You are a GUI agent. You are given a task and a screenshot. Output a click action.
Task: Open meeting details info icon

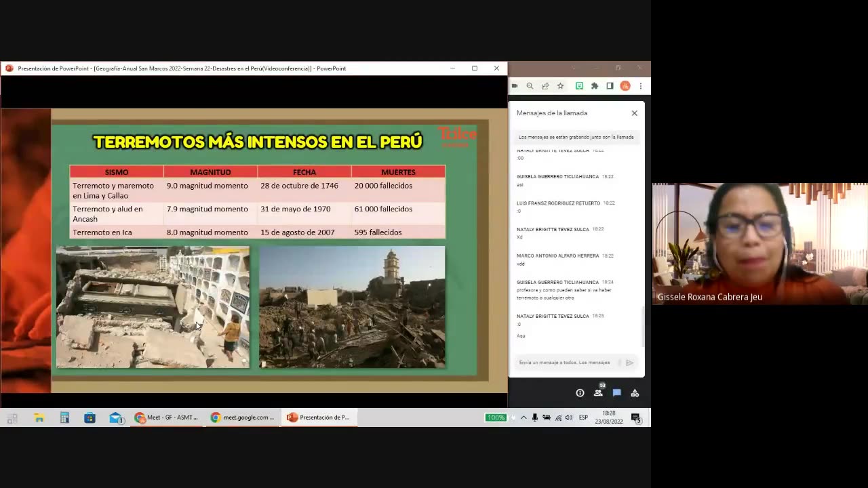(x=580, y=393)
